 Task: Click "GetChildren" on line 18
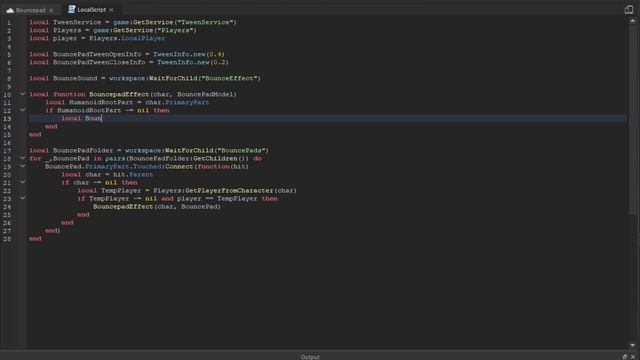pos(215,158)
